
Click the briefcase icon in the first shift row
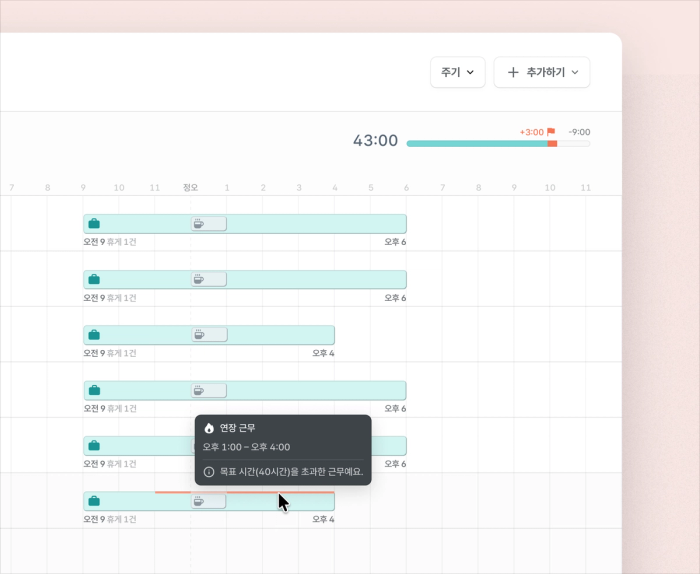tap(94, 224)
